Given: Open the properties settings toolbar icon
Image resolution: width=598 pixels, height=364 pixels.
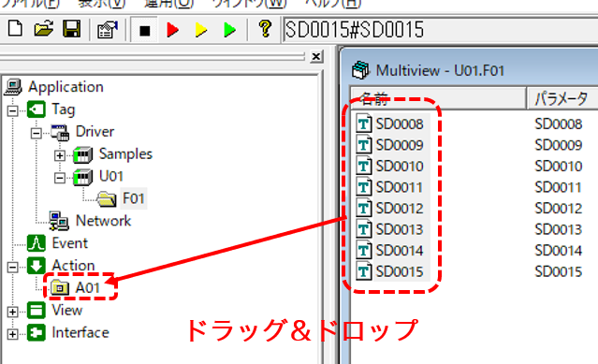Looking at the screenshot, I should [108, 29].
